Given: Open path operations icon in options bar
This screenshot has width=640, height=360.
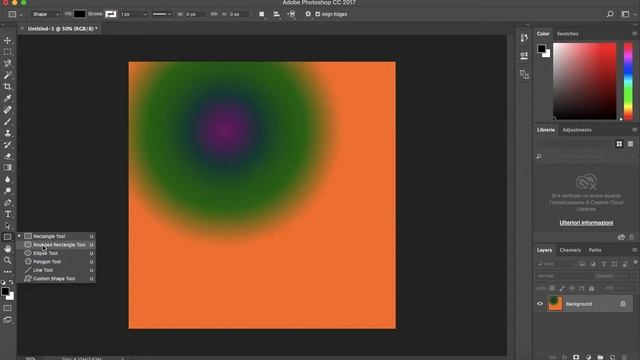Looking at the screenshot, I should pos(262,14).
